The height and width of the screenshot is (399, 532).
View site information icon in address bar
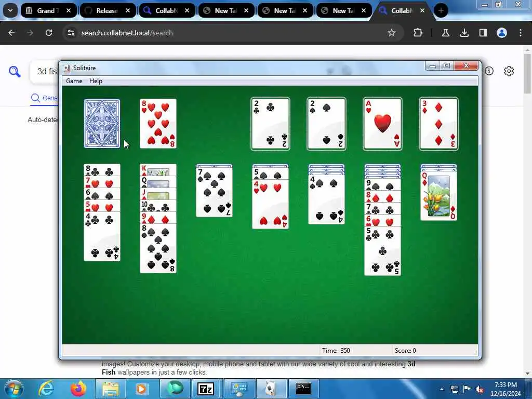tap(71, 33)
